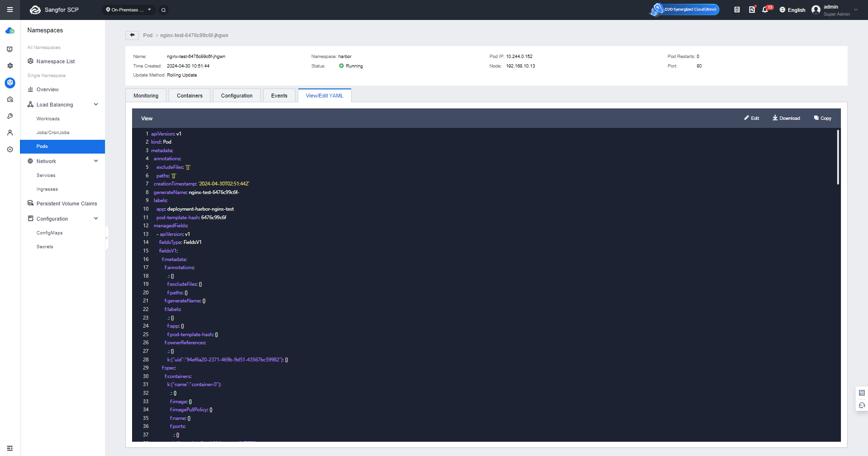
Task: Open the wrench tools icon in the rail
Action: 10,116
